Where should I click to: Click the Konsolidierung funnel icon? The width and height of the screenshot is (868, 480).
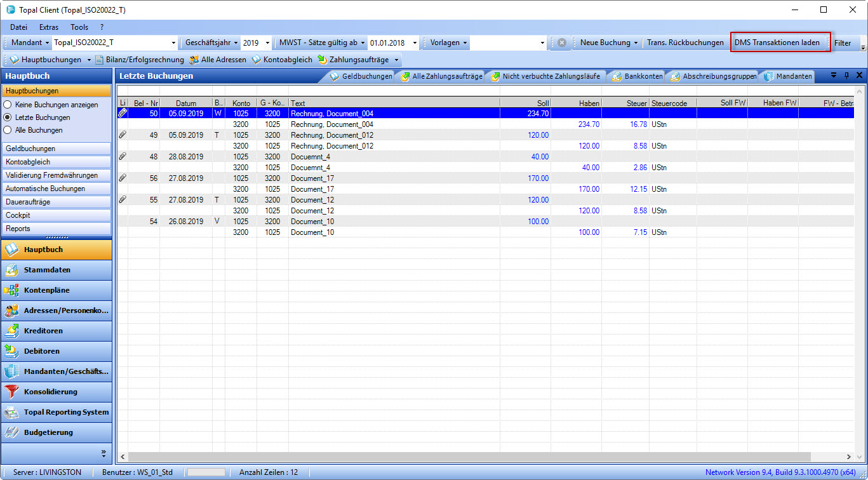coord(11,392)
